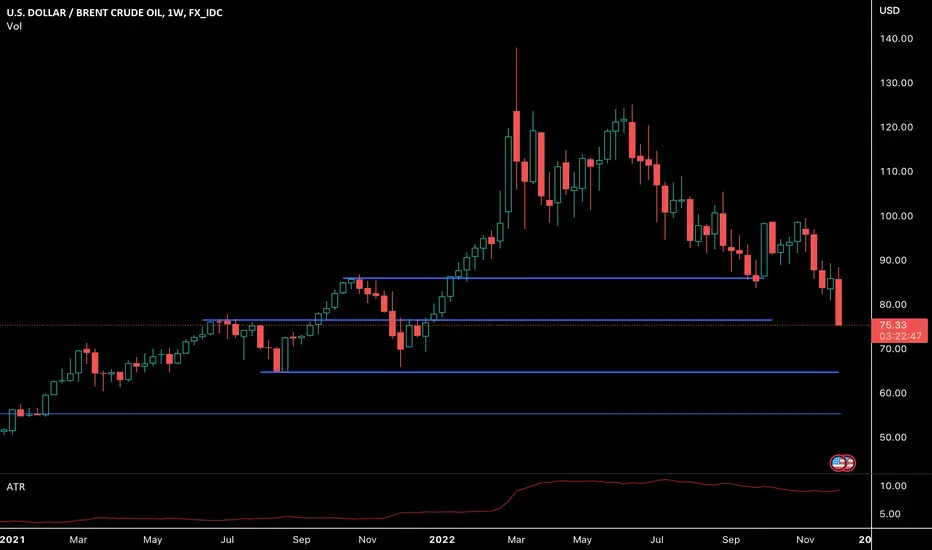Click the first Nov label before 2022

pos(367,540)
